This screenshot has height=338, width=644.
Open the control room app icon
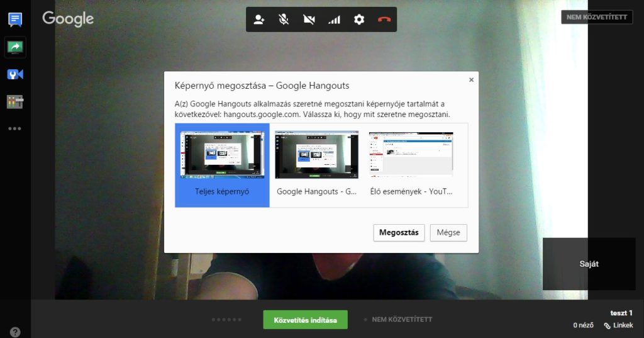(15, 101)
